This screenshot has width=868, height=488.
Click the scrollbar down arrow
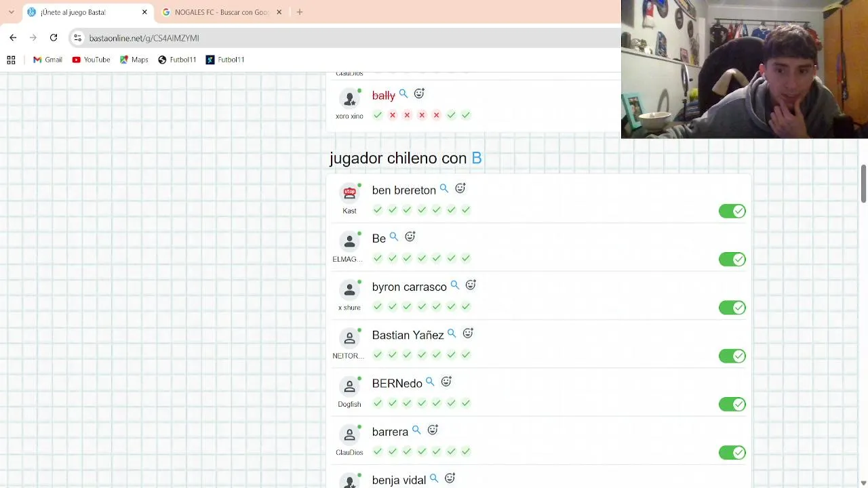[863, 483]
